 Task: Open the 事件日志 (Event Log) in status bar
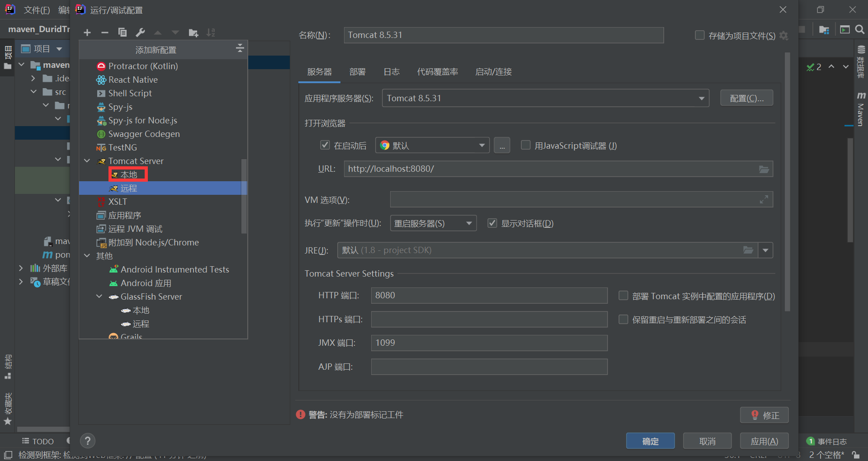[x=827, y=441]
